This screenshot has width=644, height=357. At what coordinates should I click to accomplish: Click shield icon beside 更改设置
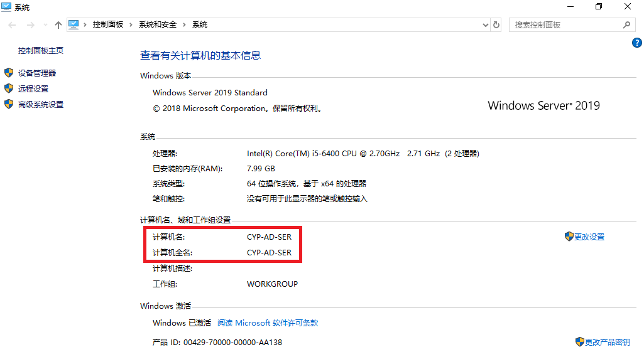[x=569, y=236]
